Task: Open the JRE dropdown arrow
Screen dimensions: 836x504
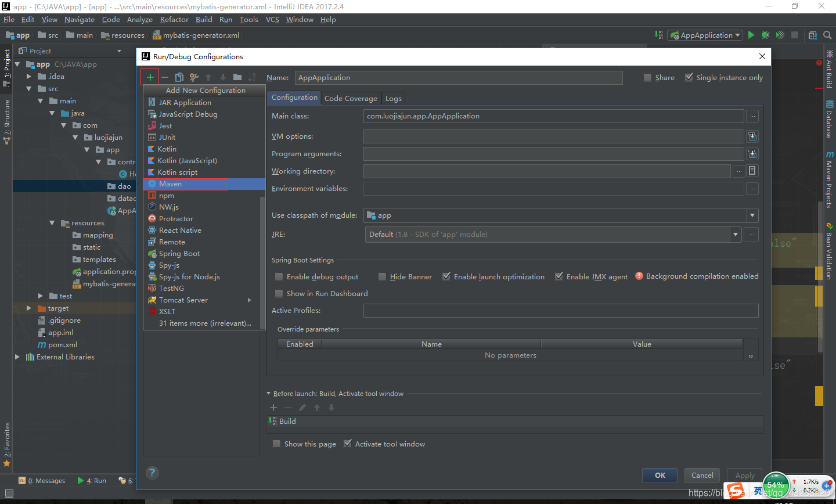Action: [736, 235]
